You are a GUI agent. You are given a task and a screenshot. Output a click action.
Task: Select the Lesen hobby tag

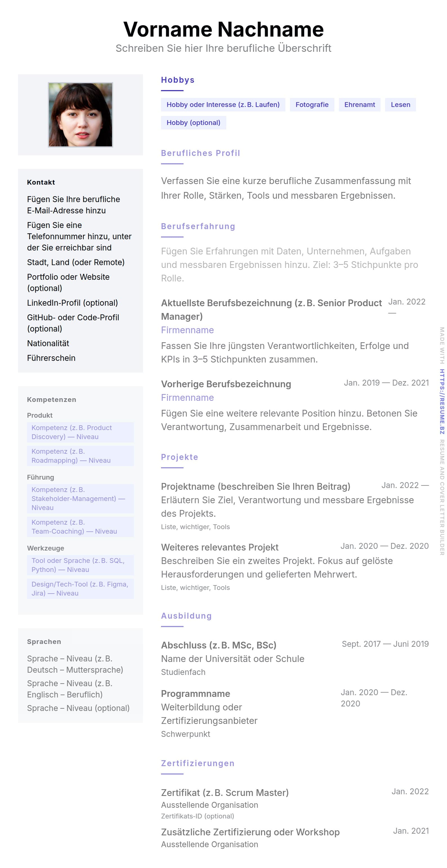[x=400, y=104]
